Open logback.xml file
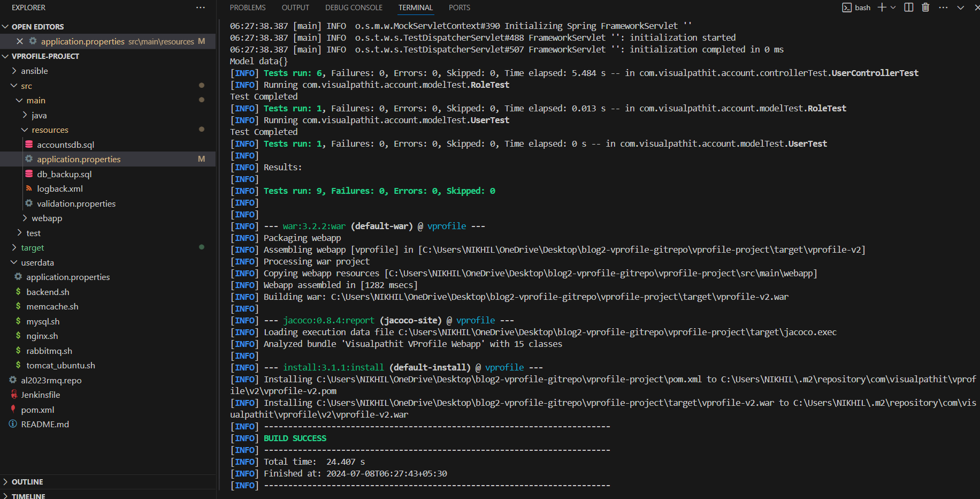 pyautogui.click(x=60, y=188)
